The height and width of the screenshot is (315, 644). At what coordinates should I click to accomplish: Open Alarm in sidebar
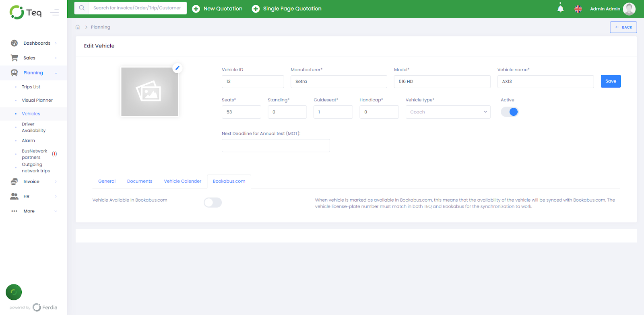tap(28, 141)
